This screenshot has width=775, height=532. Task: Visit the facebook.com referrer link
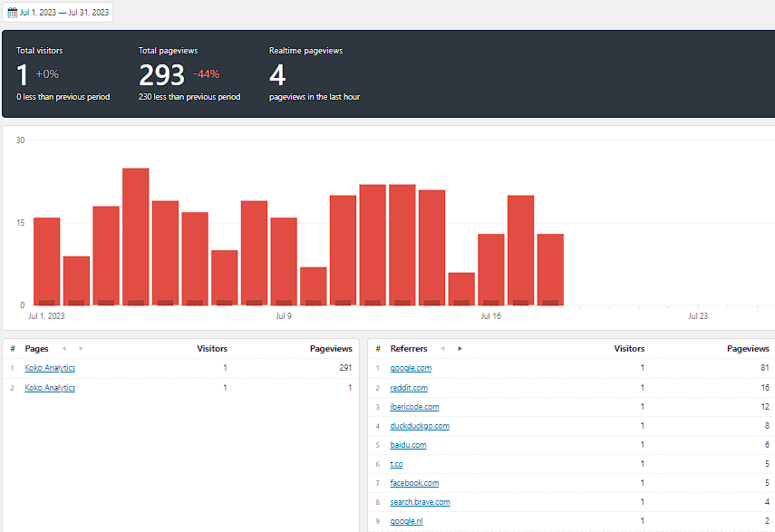[414, 482]
